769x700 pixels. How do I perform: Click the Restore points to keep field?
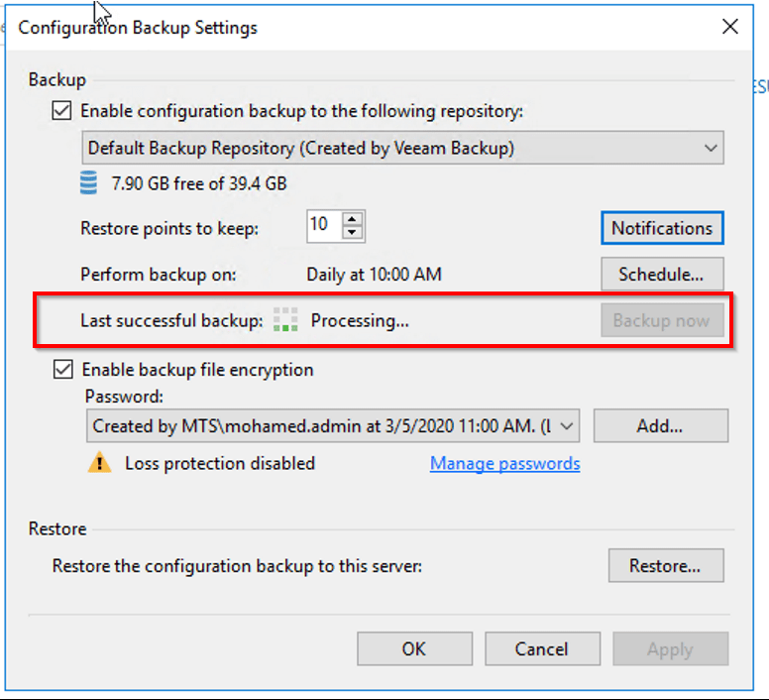(323, 226)
